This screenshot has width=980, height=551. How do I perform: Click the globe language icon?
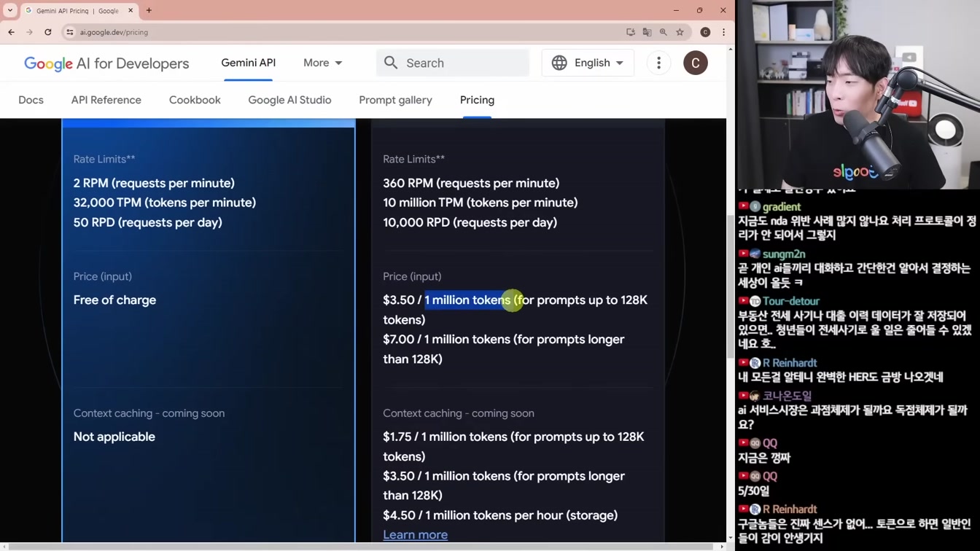pos(559,63)
